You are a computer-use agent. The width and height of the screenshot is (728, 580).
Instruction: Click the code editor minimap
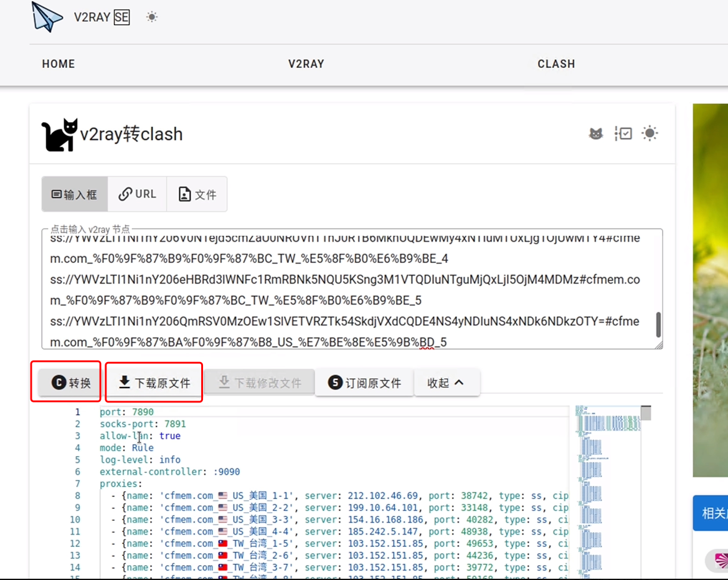(607, 492)
